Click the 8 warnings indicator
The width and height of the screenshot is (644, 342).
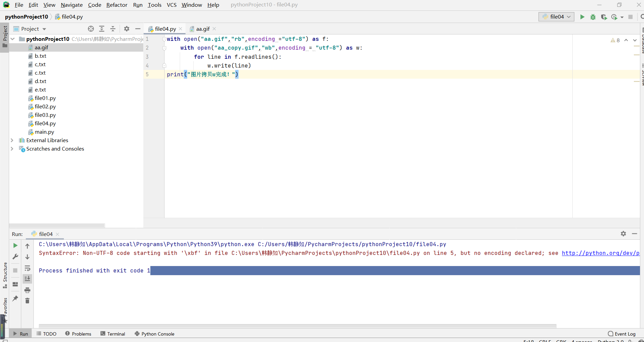(x=615, y=40)
